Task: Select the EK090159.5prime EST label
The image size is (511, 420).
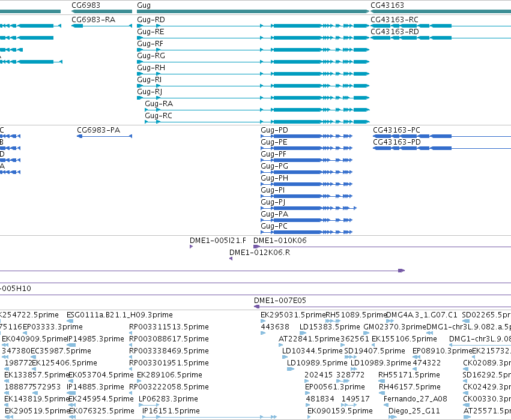Action: click(x=340, y=411)
